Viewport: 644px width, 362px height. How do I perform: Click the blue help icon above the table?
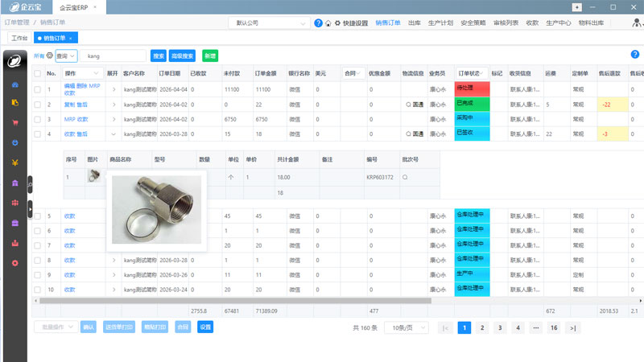(x=634, y=54)
